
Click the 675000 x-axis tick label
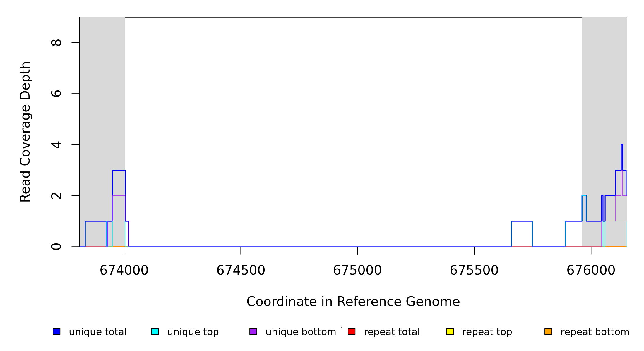pos(357,270)
